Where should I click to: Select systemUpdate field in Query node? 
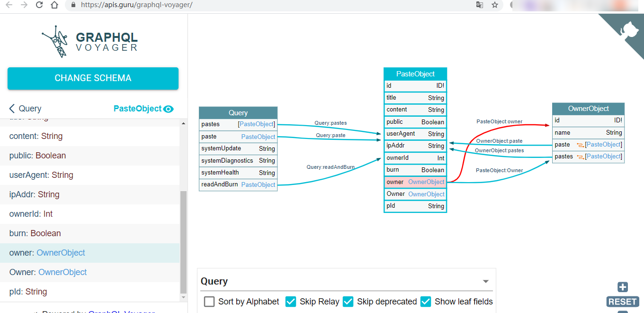click(238, 148)
